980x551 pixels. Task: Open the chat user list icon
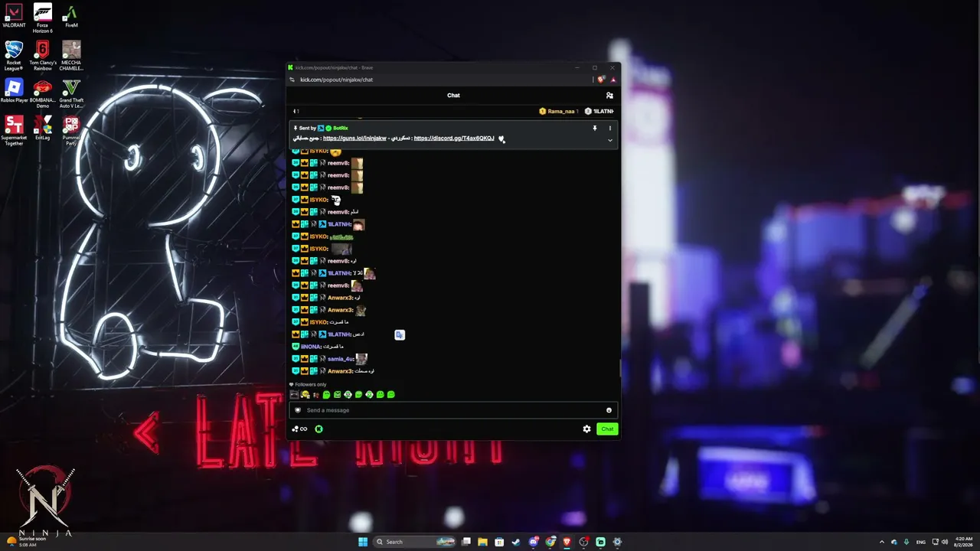pyautogui.click(x=609, y=96)
